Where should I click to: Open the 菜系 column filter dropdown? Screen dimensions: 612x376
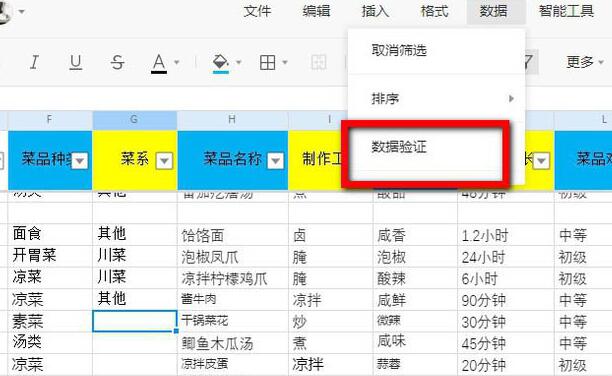point(164,160)
